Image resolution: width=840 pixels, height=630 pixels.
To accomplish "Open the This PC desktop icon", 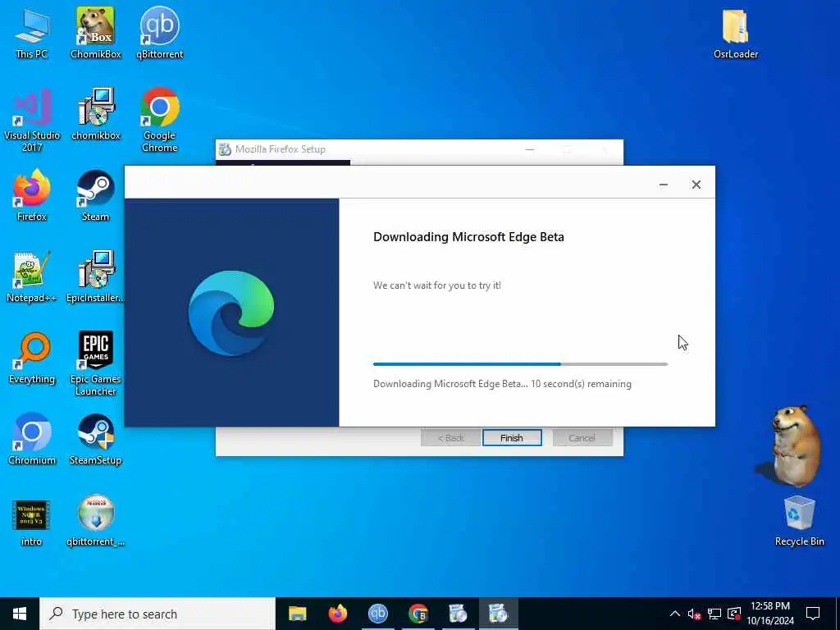I will point(32,33).
